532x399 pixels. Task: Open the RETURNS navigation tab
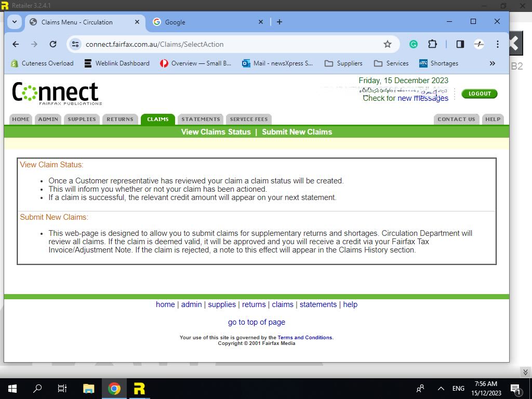(x=120, y=119)
